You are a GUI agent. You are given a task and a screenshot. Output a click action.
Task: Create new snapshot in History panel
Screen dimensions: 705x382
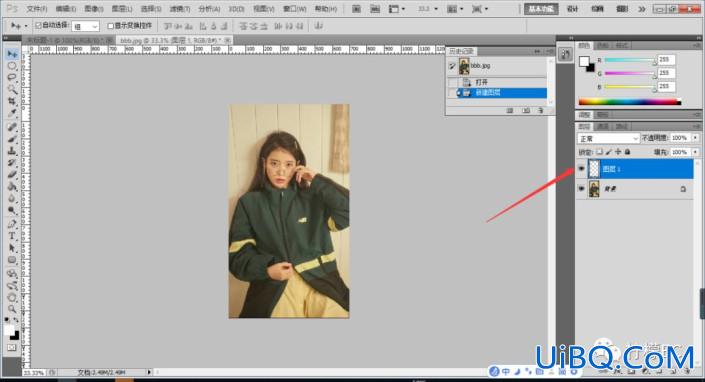pos(526,111)
